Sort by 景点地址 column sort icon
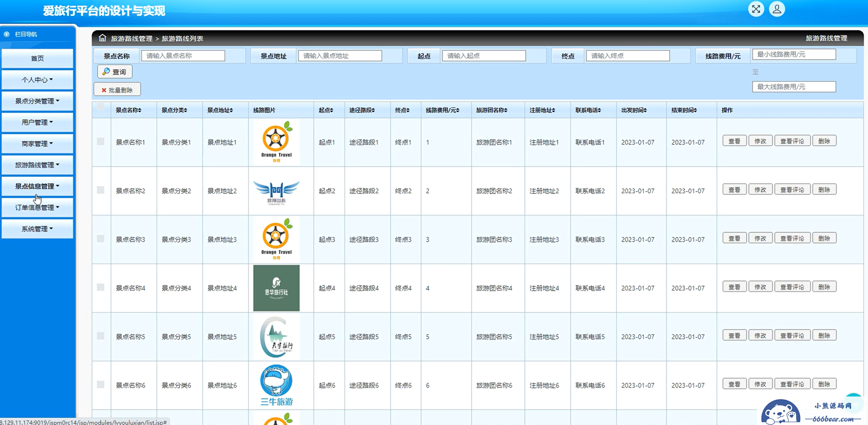This screenshot has height=425, width=868. click(231, 110)
